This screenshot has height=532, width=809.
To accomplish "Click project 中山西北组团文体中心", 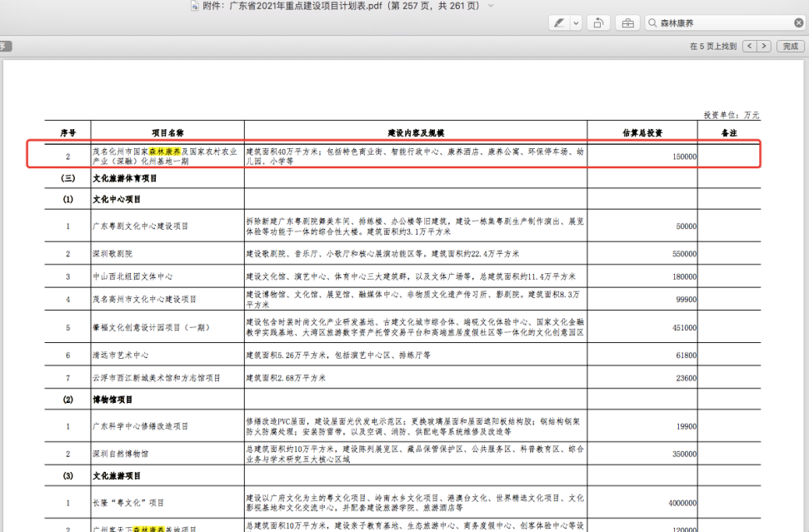I will pyautogui.click(x=132, y=276).
